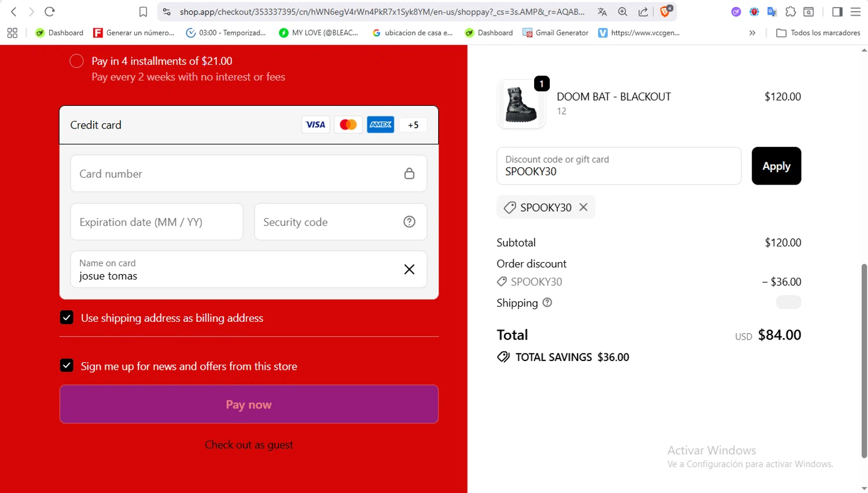Apply the discount code
The image size is (868, 493).
(x=776, y=166)
